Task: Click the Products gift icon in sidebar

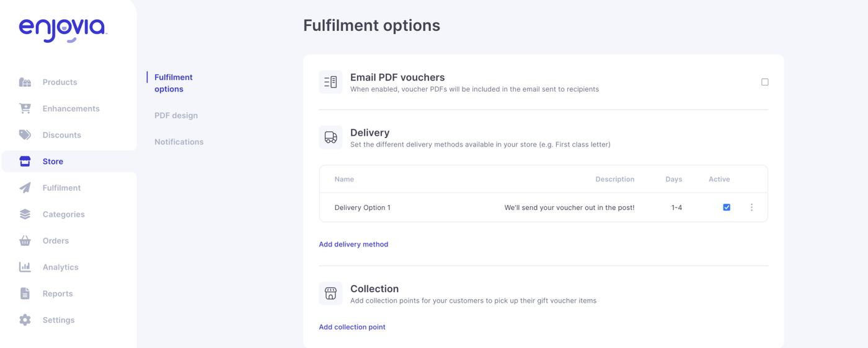Action: pos(25,82)
